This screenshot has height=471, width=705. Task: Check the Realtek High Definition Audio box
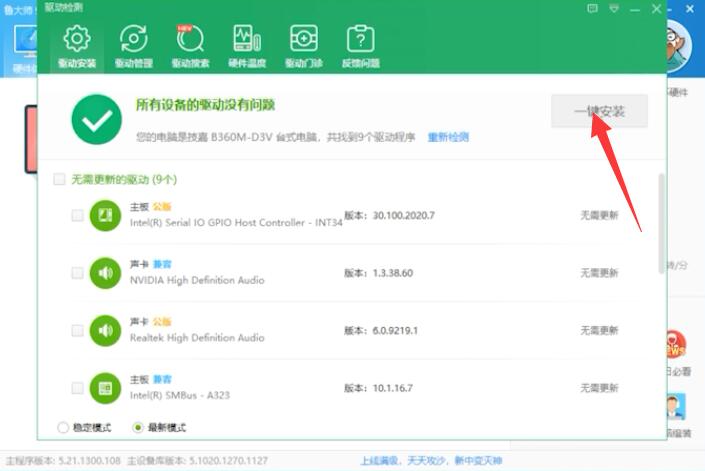coord(77,330)
